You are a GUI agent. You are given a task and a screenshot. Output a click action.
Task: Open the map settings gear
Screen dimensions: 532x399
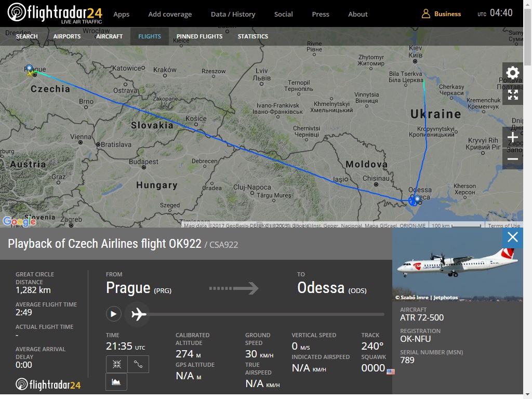(x=513, y=72)
